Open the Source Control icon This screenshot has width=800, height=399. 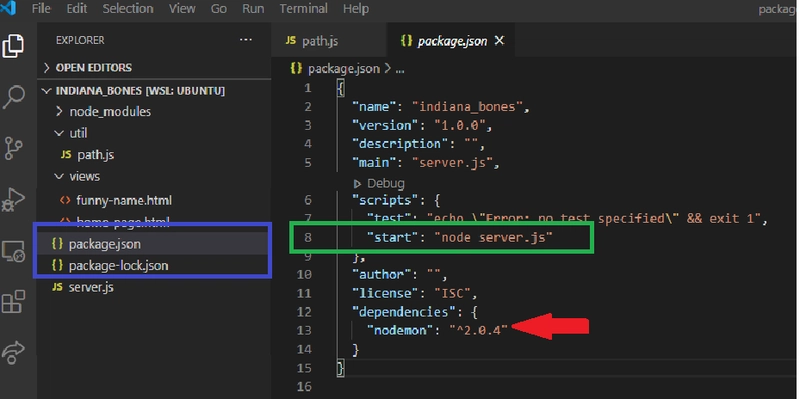click(x=13, y=148)
